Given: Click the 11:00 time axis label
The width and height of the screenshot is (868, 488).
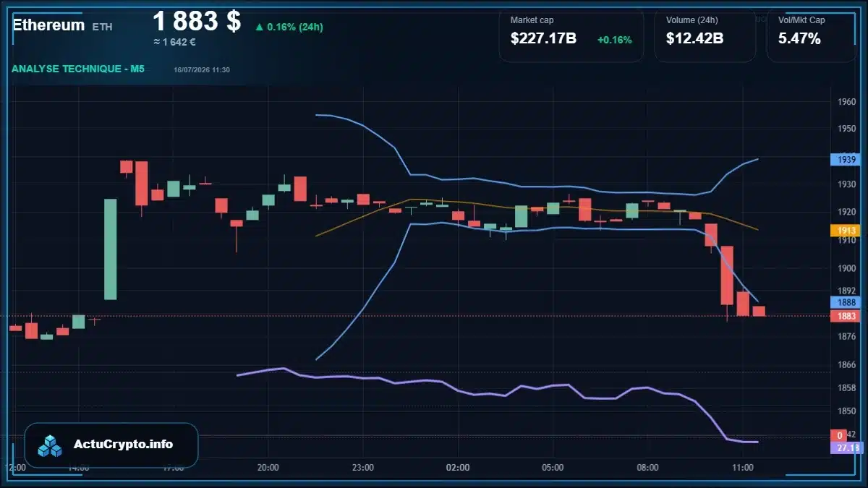Looking at the screenshot, I should [x=743, y=468].
